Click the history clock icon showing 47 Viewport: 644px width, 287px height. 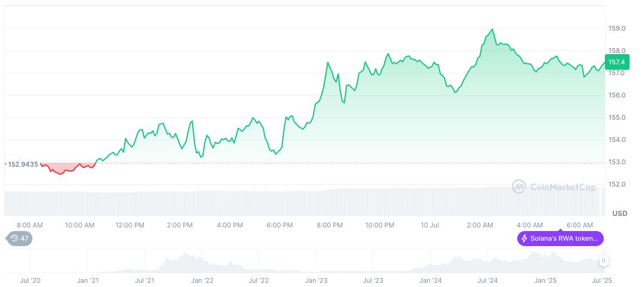pyautogui.click(x=19, y=238)
